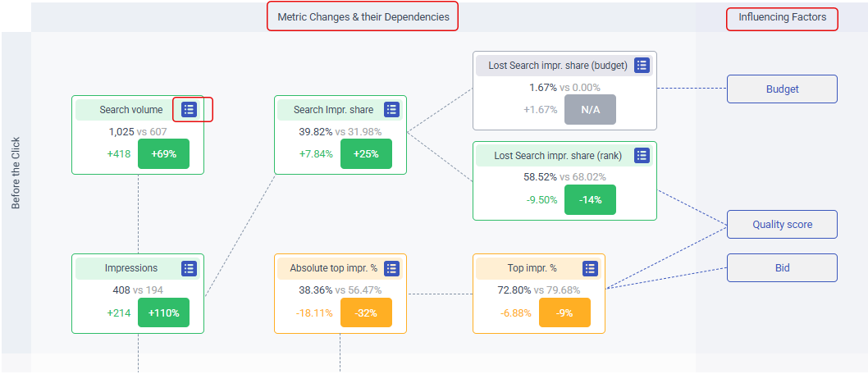Click the -9% Top impr. badge
Viewport: 868px width, 374px height.
(564, 312)
